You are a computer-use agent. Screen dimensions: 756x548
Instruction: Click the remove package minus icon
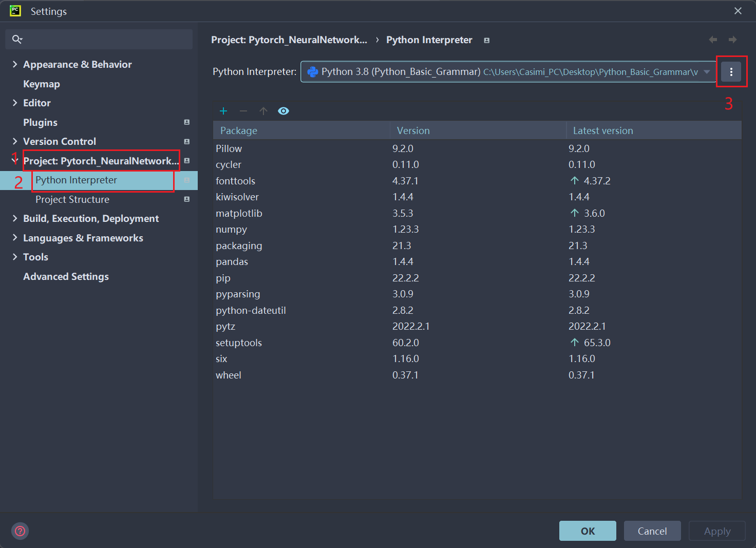[243, 111]
